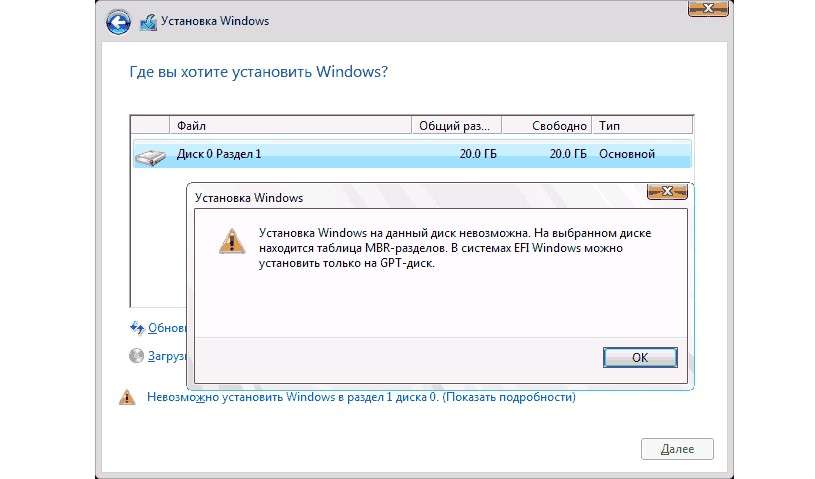Viewport: 815px width, 479px height.
Task: Click the hard disk drive icon
Action: click(150, 156)
